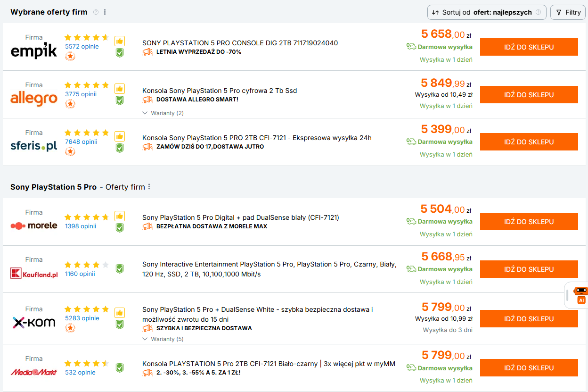Click the thumbs-up badge in sferis.pl row
The image size is (588, 392).
pyautogui.click(x=120, y=136)
